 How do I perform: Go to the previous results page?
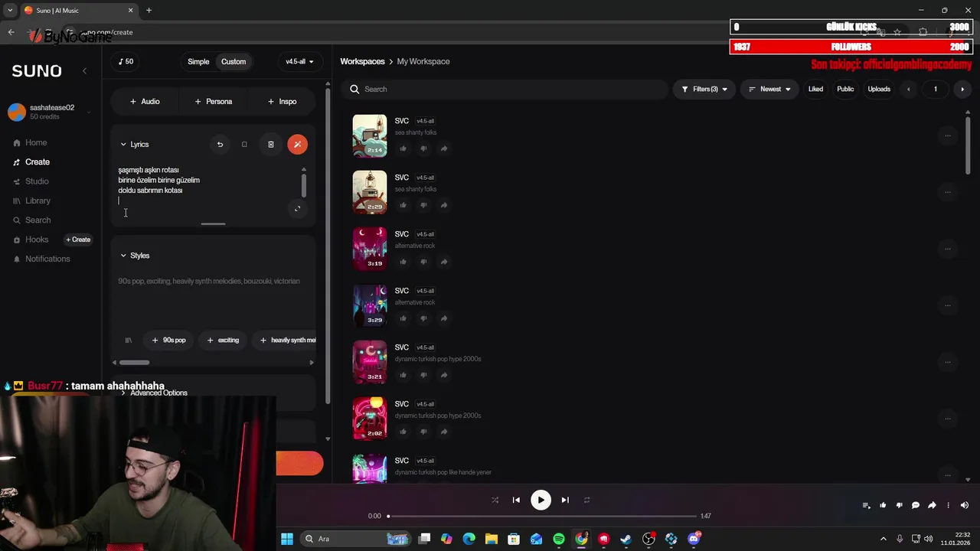(909, 90)
